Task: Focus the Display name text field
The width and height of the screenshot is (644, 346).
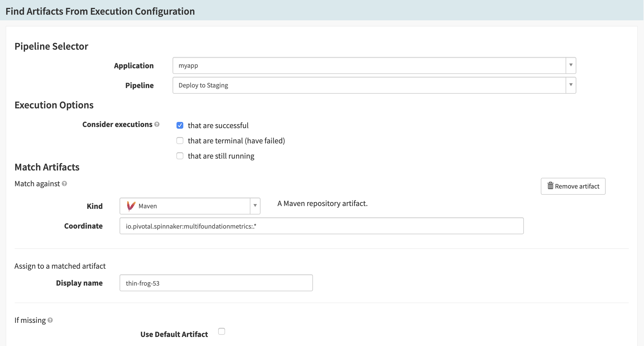Action: tap(216, 283)
